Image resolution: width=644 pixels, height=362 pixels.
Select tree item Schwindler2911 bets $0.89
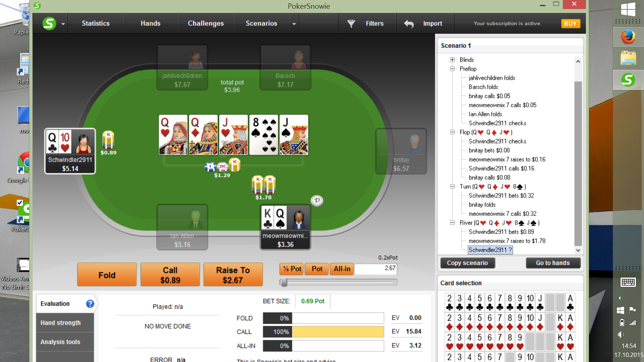(501, 232)
